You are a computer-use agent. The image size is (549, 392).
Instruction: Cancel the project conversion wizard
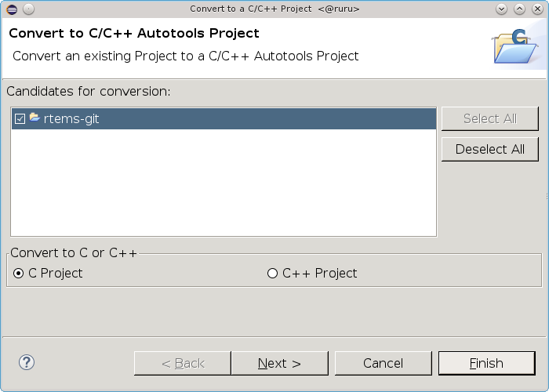tap(383, 363)
